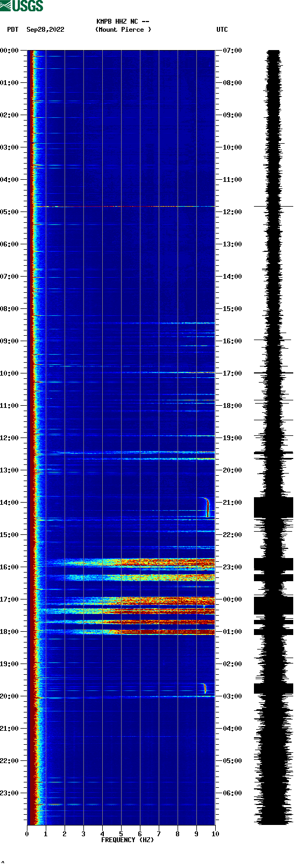Select the 14:00 label on PDT axis
The width and height of the screenshot is (297, 868).
(x=9, y=503)
